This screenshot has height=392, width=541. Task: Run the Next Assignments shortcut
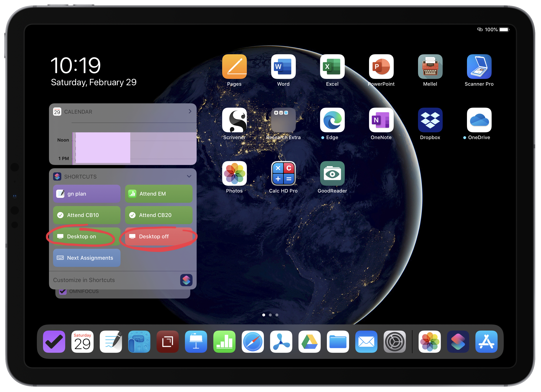click(x=87, y=258)
